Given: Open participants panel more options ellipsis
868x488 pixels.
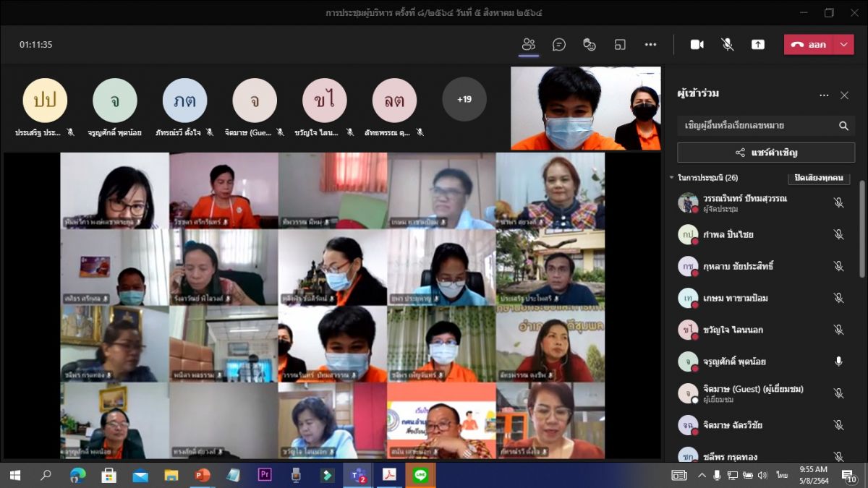Looking at the screenshot, I should coord(824,95).
